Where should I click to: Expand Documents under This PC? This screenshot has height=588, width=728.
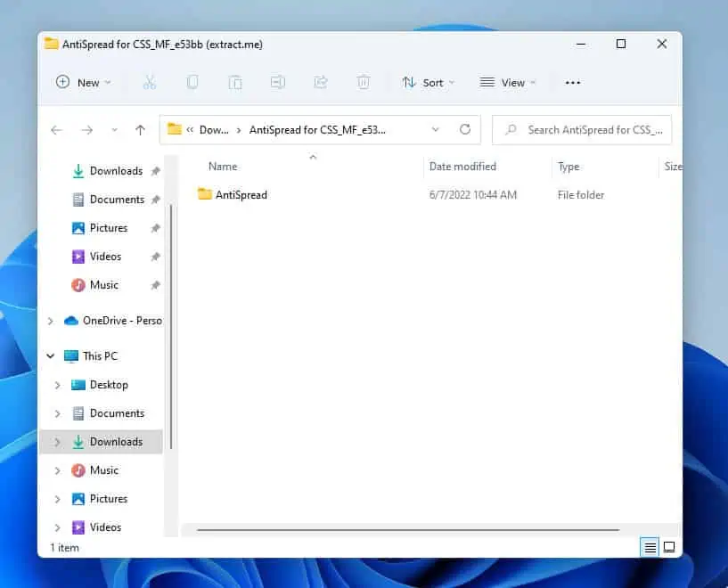pyautogui.click(x=57, y=413)
